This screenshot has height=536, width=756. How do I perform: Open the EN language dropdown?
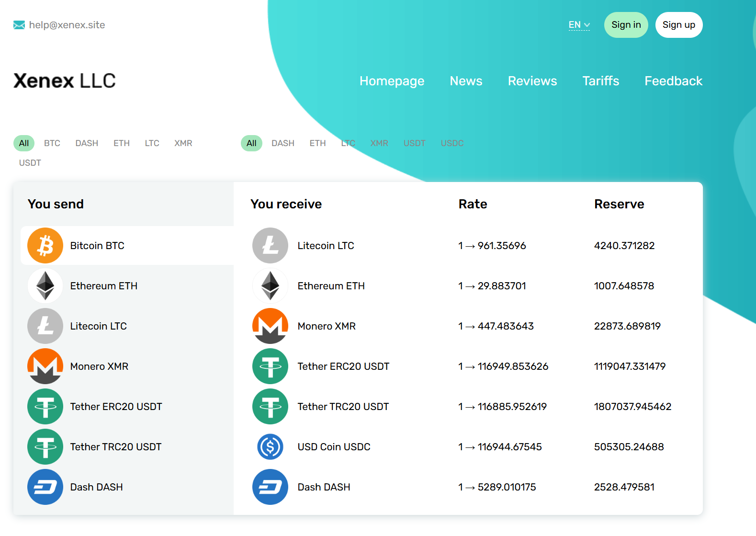[579, 25]
